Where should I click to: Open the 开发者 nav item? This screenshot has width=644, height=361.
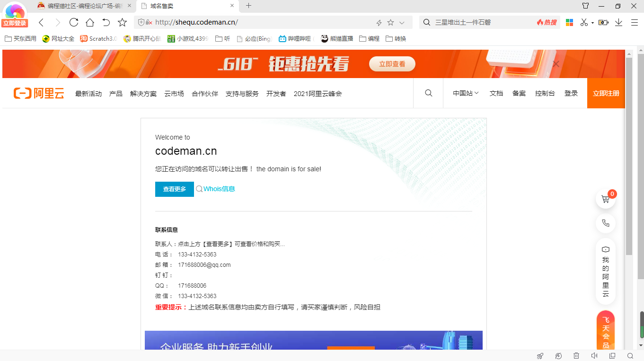276,94
